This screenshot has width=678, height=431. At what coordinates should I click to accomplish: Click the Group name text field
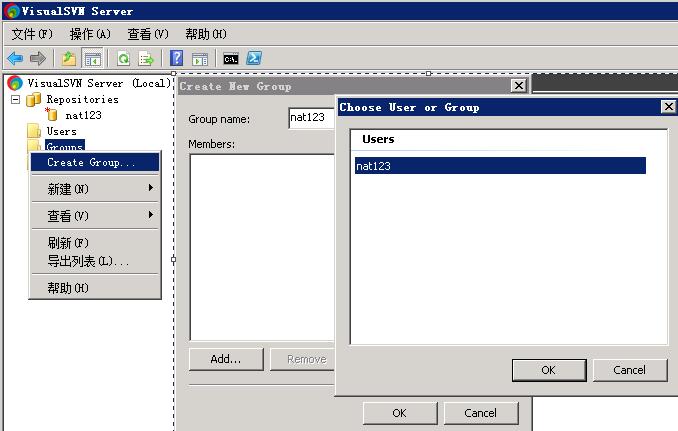tap(311, 118)
